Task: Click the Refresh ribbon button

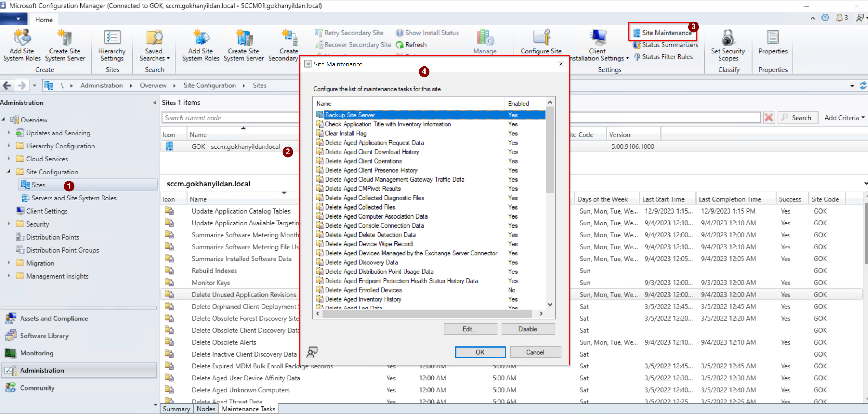Action: coord(411,45)
